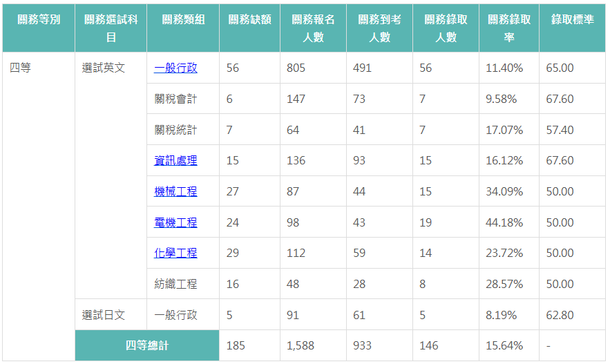
Task: Click the 41 attendees value
Action: [x=359, y=130]
